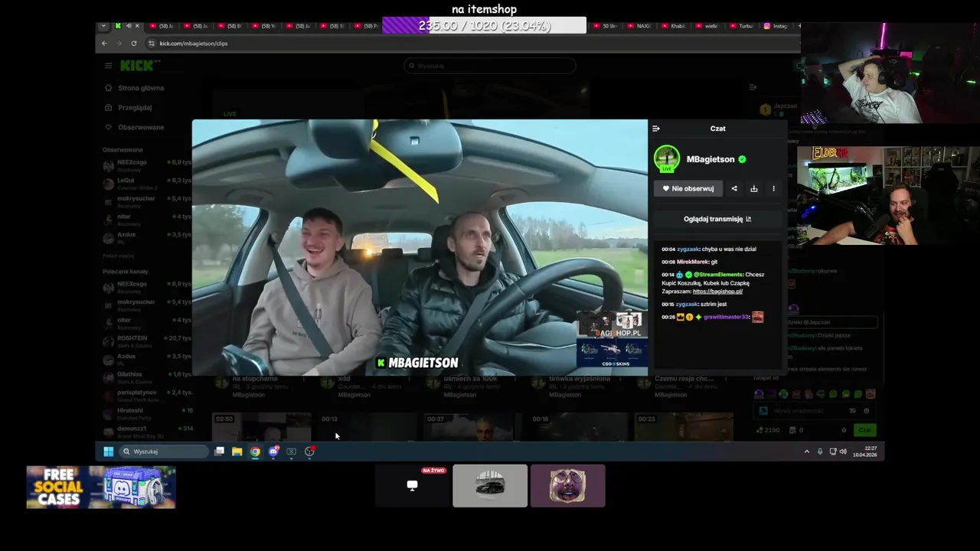
Task: Share the clip using the share icon
Action: [734, 188]
